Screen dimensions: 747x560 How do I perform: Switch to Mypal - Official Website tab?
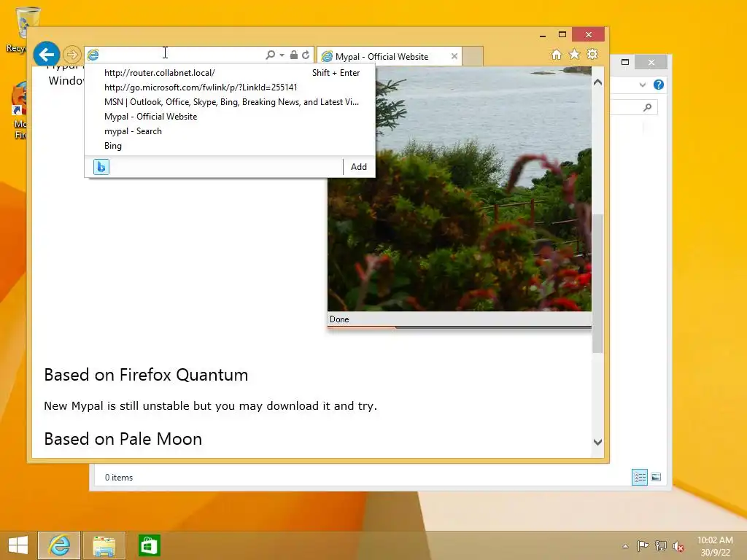382,57
